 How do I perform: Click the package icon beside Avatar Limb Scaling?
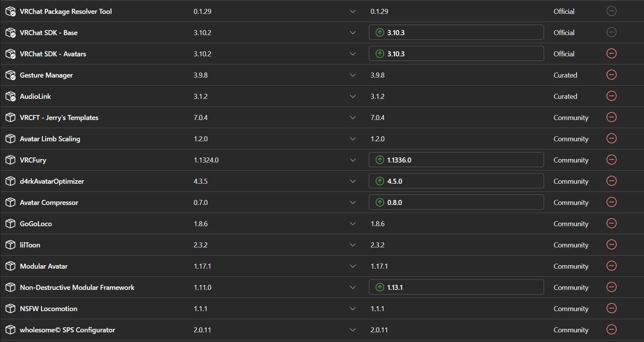[x=10, y=139]
